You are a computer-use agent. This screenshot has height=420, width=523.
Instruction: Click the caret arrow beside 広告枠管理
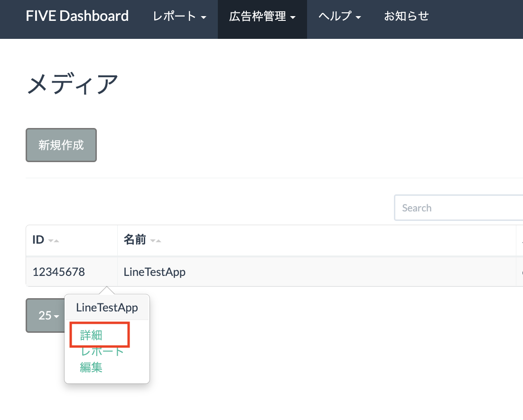coord(293,18)
